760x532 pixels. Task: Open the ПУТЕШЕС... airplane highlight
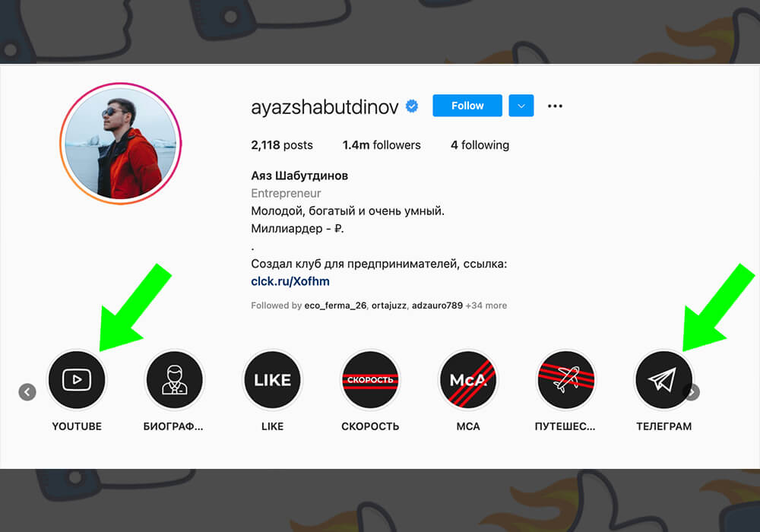[566, 379]
